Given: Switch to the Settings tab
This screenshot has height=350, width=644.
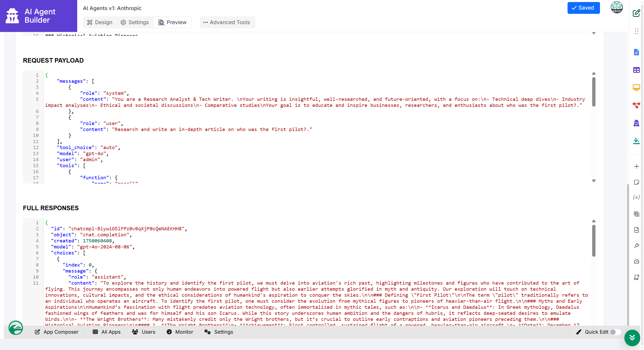Looking at the screenshot, I should pos(135,22).
